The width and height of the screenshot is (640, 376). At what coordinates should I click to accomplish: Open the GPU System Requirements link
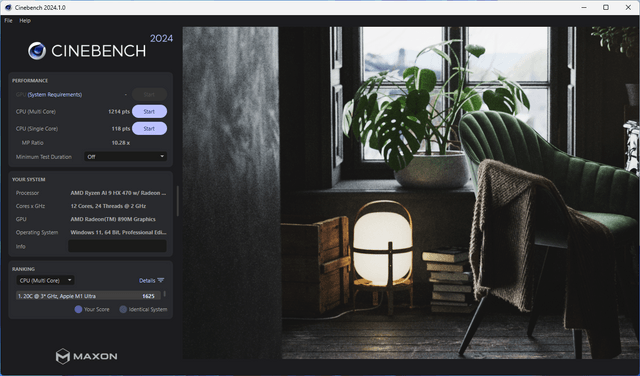coord(55,95)
